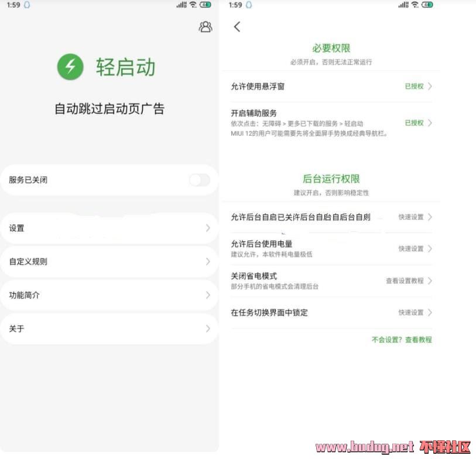Tap 快速设置 for 允许后台使用电量
The width and height of the screenshot is (476, 459).
pyautogui.click(x=411, y=249)
